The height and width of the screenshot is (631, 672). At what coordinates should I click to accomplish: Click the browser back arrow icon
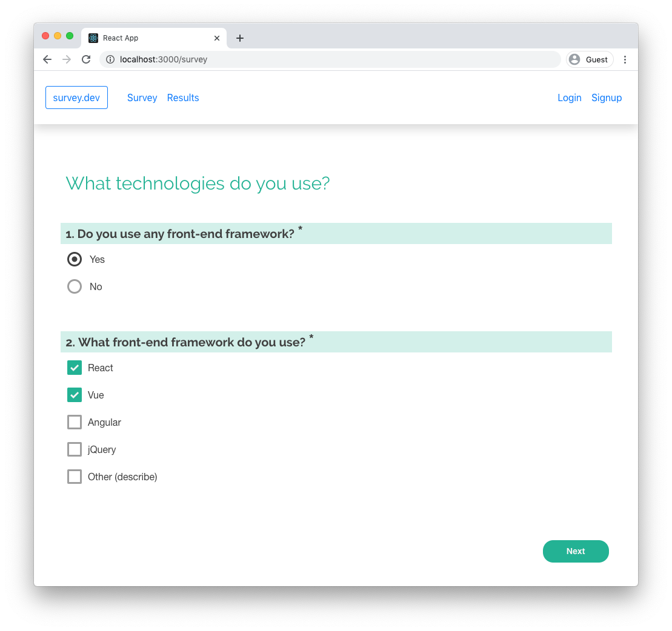pyautogui.click(x=47, y=59)
